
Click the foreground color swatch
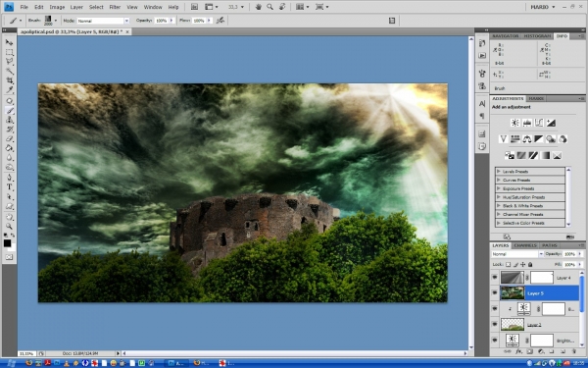7,243
